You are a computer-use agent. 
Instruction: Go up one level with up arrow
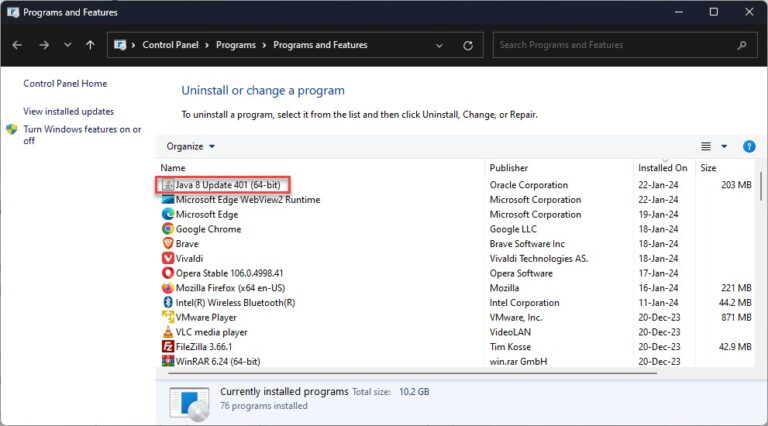click(x=91, y=45)
